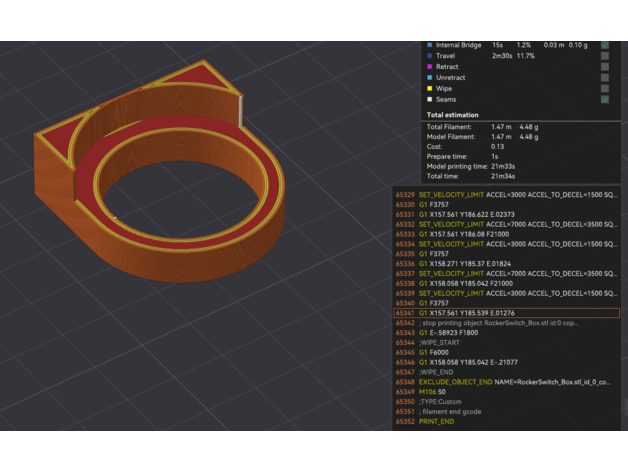Enable the Travel moves checkbox
Screen dimensions: 628x472
pos(605,57)
